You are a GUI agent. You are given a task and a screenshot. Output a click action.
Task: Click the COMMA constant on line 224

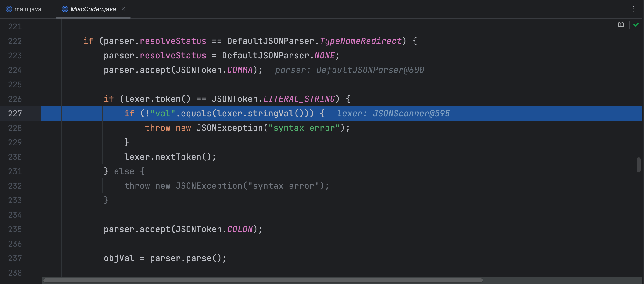(x=240, y=70)
